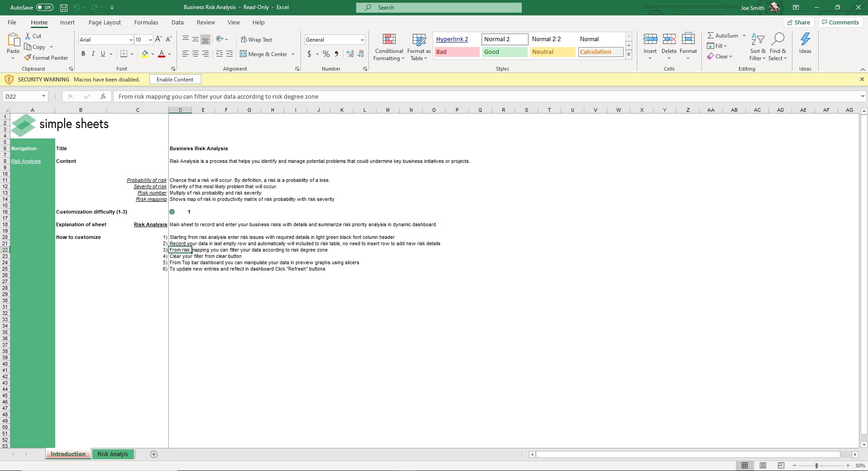
Task: Open Format as Table gallery
Action: pos(419,47)
